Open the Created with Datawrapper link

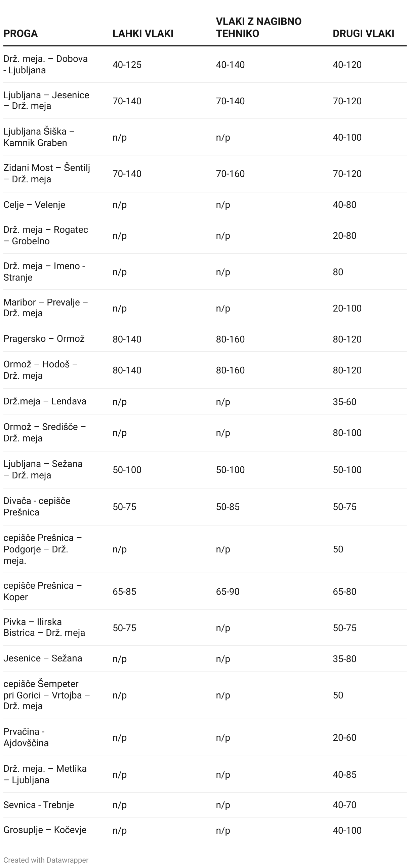pyautogui.click(x=46, y=860)
